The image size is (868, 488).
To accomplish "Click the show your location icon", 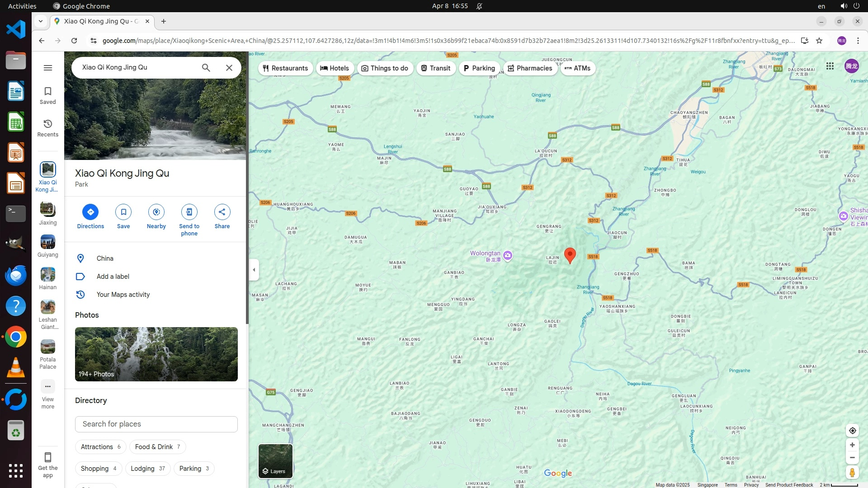I will [x=852, y=431].
